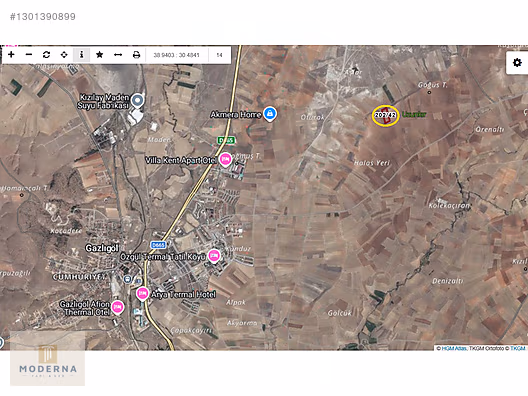Click Örenaltı place label
Screen dimensions: 528x396
[x=490, y=129]
